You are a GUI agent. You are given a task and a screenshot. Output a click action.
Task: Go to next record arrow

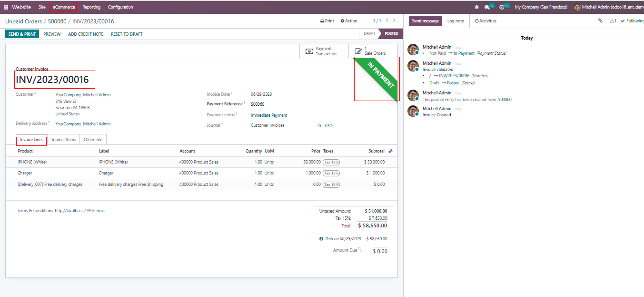395,20
